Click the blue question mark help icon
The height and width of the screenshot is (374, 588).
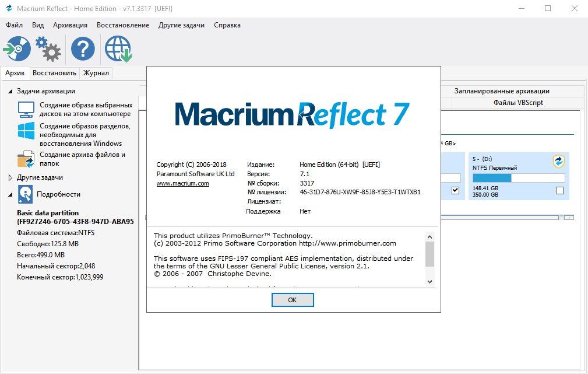83,48
